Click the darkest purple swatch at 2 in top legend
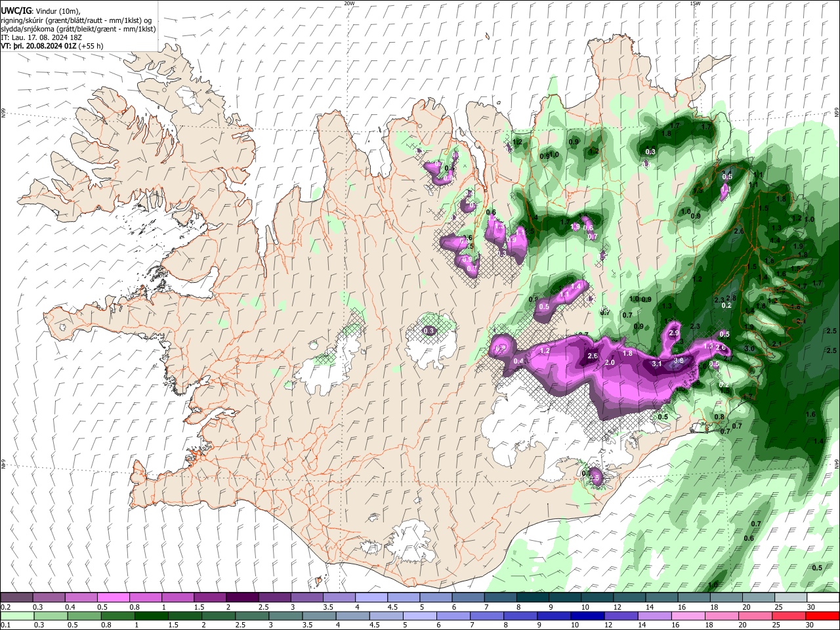This screenshot has width=840, height=630. coord(242,597)
